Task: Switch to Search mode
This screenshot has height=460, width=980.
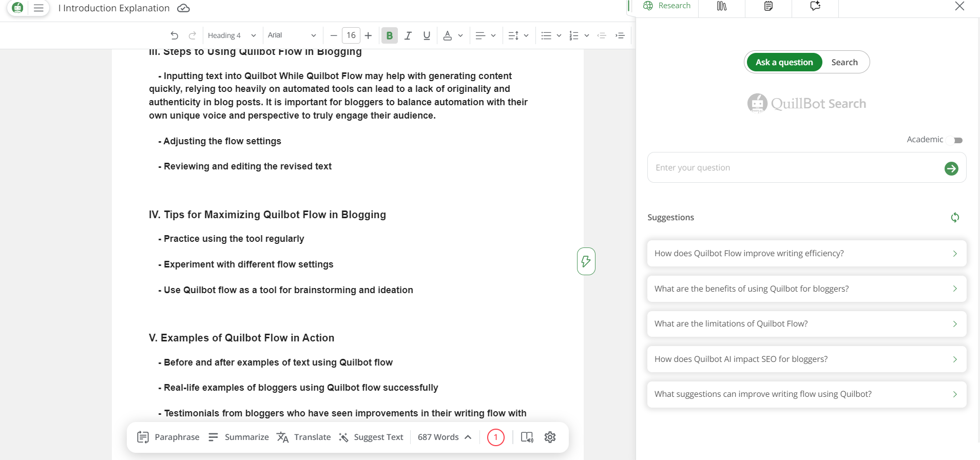Action: click(x=844, y=62)
